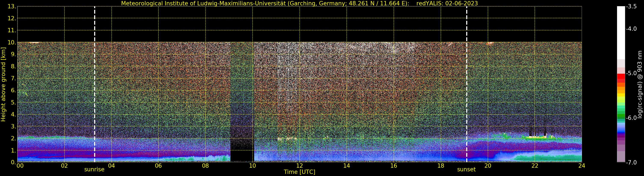Click the x-axis tick label '08'
The height and width of the screenshot is (176, 644).
click(205, 166)
